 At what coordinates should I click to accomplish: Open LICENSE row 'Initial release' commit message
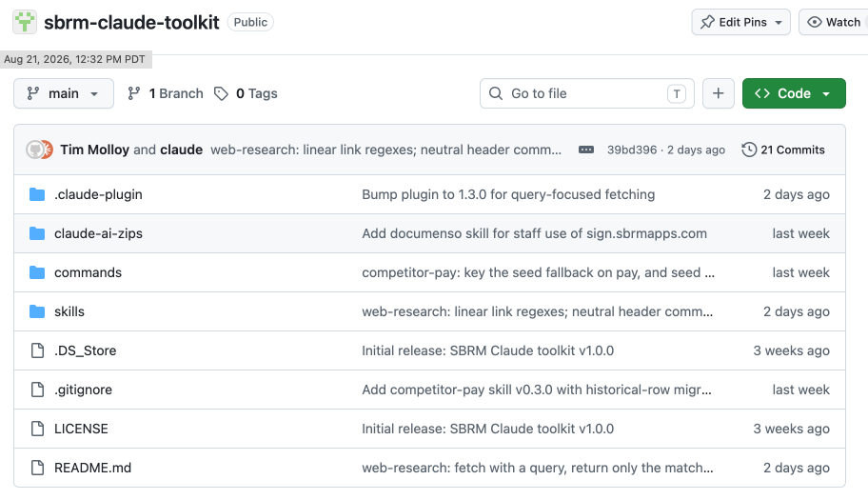[487, 429]
